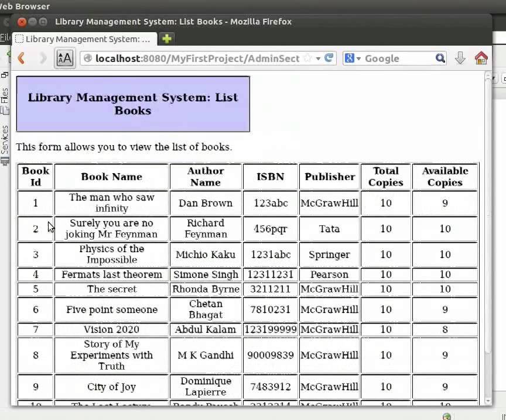The image size is (506, 420).
Task: Click the Firefox back arrow button
Action: click(22, 58)
